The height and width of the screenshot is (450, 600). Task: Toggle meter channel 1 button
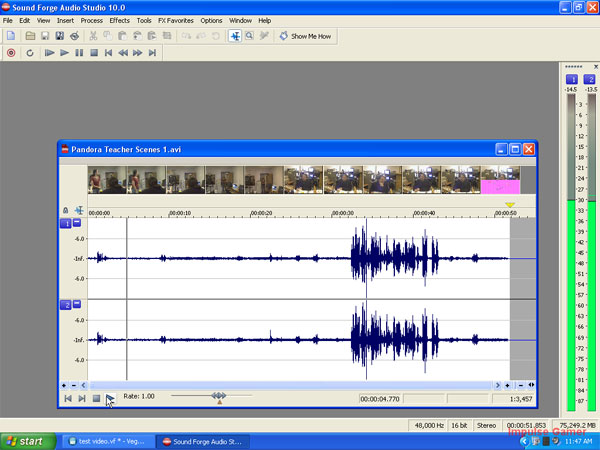pyautogui.click(x=572, y=79)
